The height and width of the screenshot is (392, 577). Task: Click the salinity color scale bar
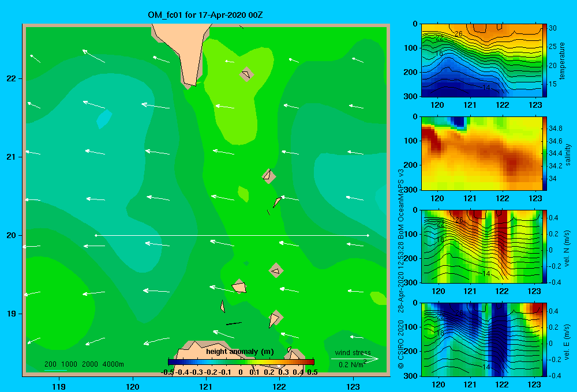tap(545, 153)
